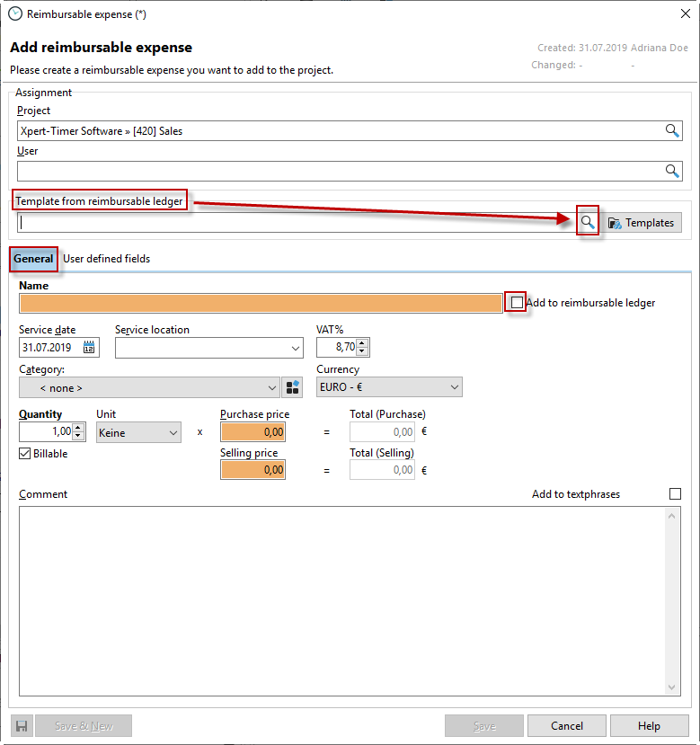The height and width of the screenshot is (745, 700).
Task: Click into the orange Name input field
Action: tap(261, 304)
